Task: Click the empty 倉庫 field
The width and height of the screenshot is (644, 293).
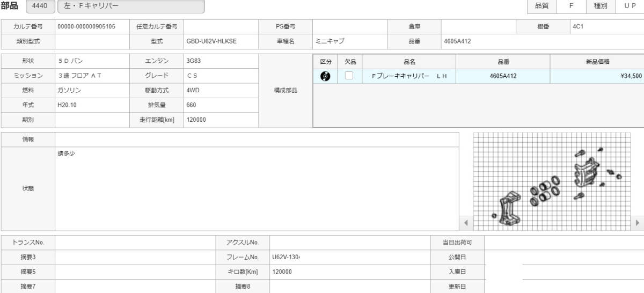Action: click(x=478, y=26)
